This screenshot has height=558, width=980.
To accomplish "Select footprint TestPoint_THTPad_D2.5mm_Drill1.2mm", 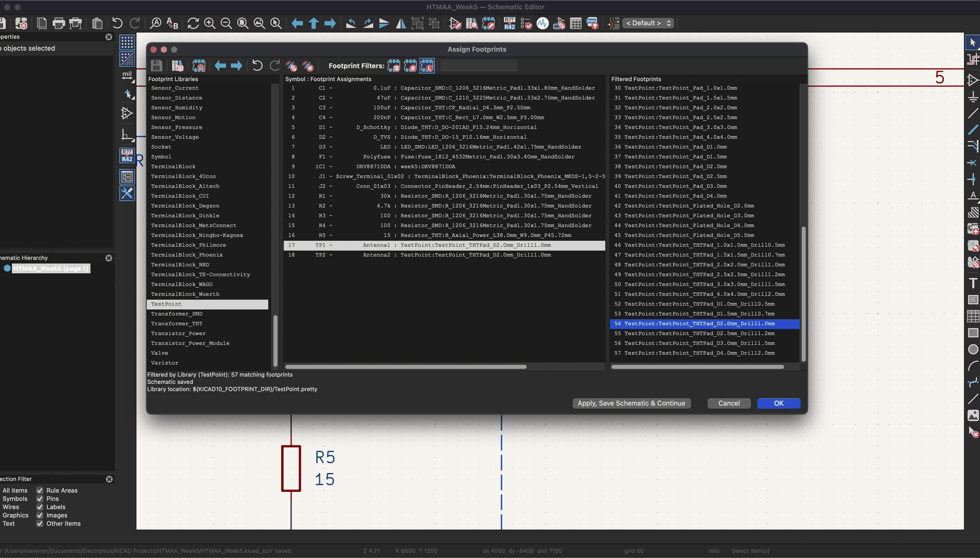I will (704, 334).
